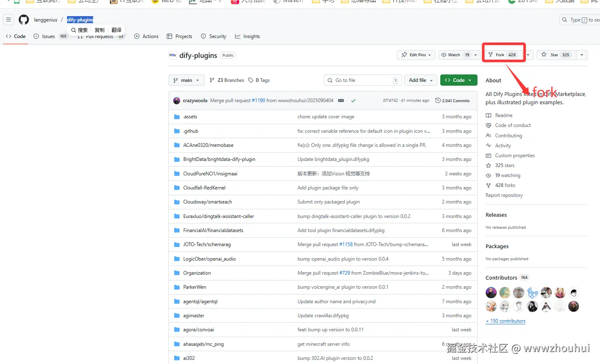600x364 pixels.
Task: Open the hamburger navigation menu
Action: click(x=8, y=19)
